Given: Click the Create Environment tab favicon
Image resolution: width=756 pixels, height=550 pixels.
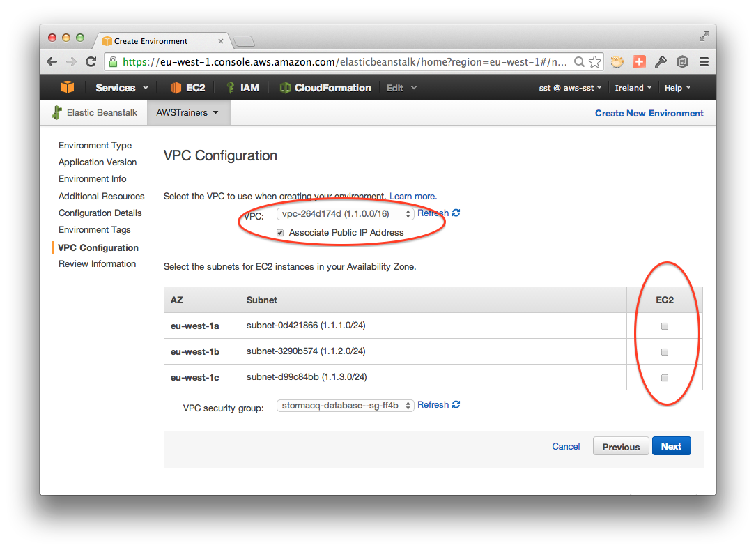Looking at the screenshot, I should coord(107,42).
